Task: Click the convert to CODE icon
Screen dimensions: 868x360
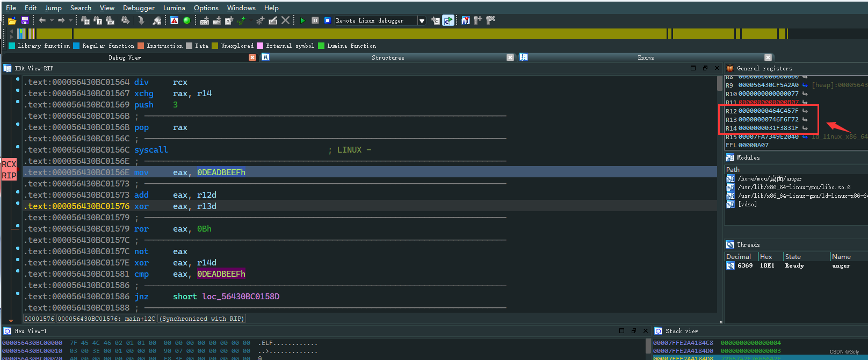Action: 205,20
